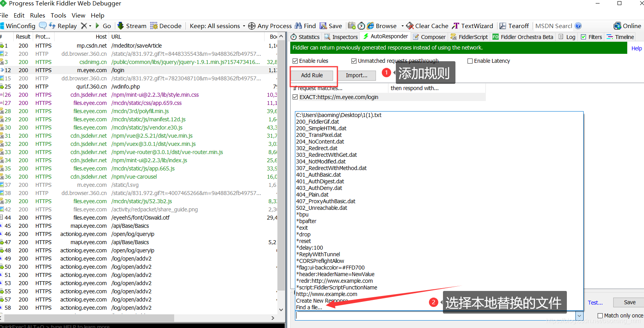
Task: Toggle the Enable rules checkbox
Action: [x=295, y=61]
